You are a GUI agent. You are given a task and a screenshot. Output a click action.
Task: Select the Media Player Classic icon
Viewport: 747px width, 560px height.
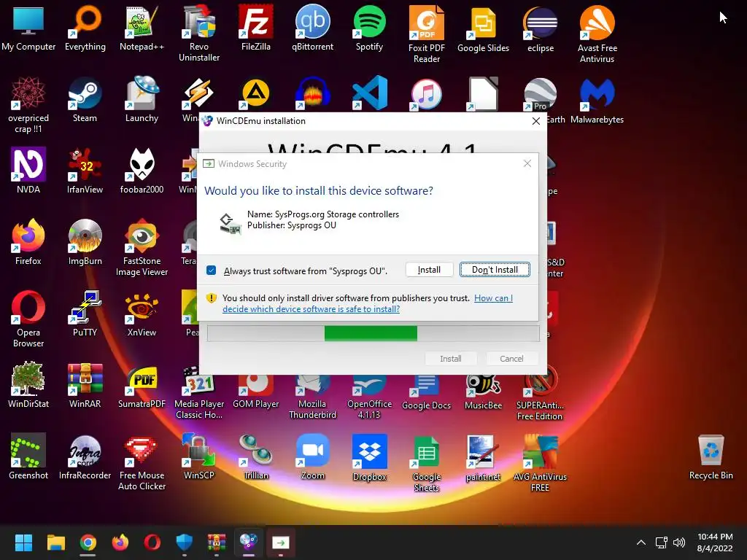coord(199,393)
